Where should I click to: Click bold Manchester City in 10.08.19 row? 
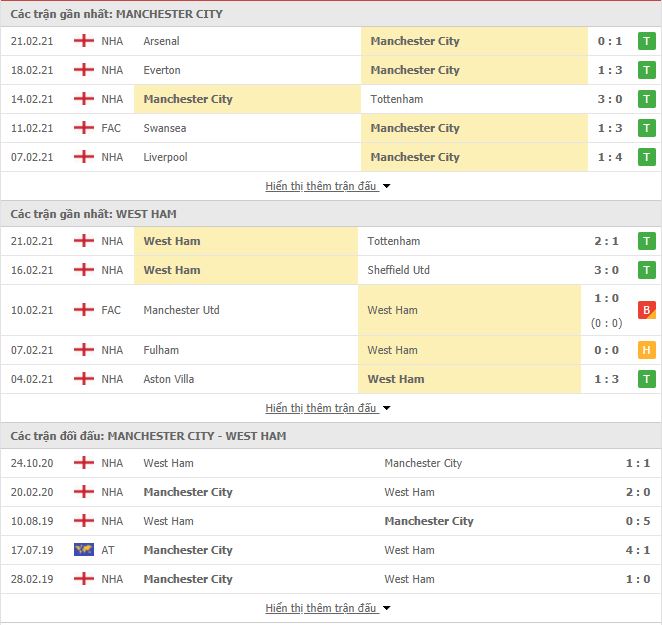tap(429, 521)
